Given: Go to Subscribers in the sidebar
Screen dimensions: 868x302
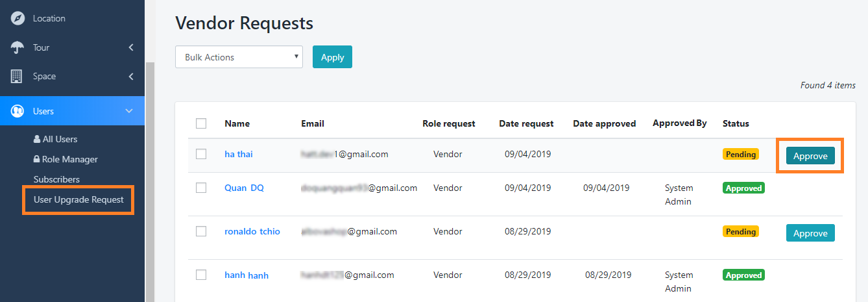Looking at the screenshot, I should point(56,179).
